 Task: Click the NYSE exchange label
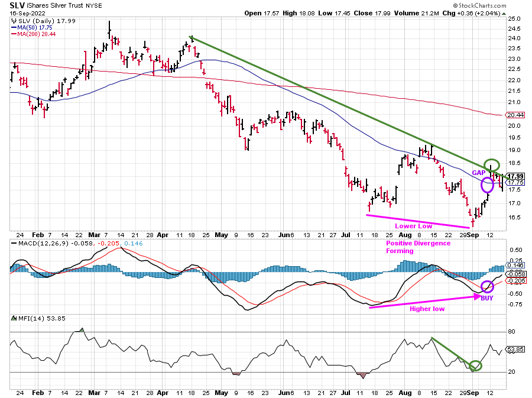[x=93, y=5]
